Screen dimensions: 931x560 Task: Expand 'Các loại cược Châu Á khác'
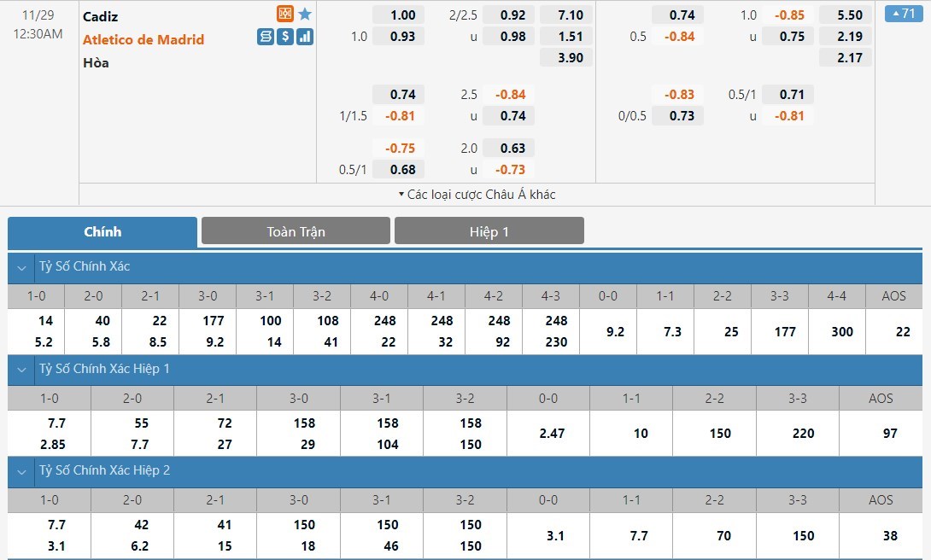[x=477, y=195]
